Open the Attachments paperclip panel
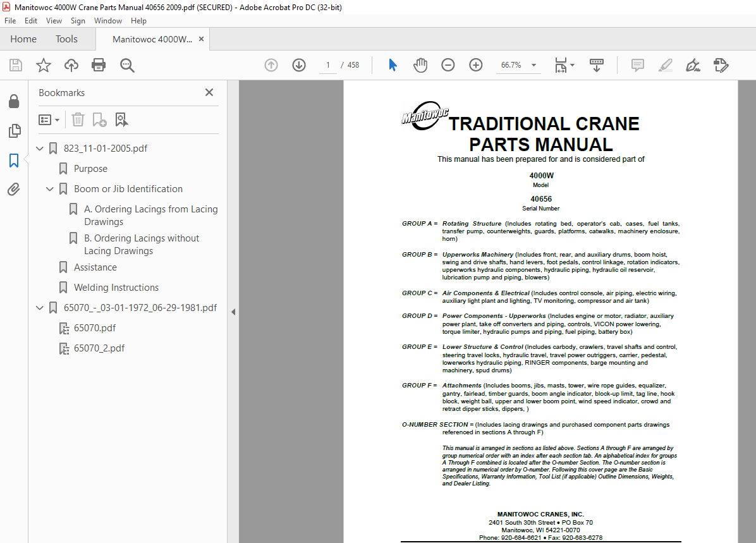 tap(13, 190)
